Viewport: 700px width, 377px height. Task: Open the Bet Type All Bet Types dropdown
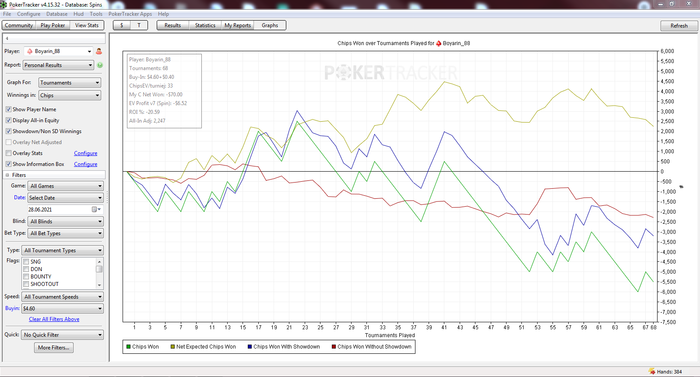(x=66, y=233)
